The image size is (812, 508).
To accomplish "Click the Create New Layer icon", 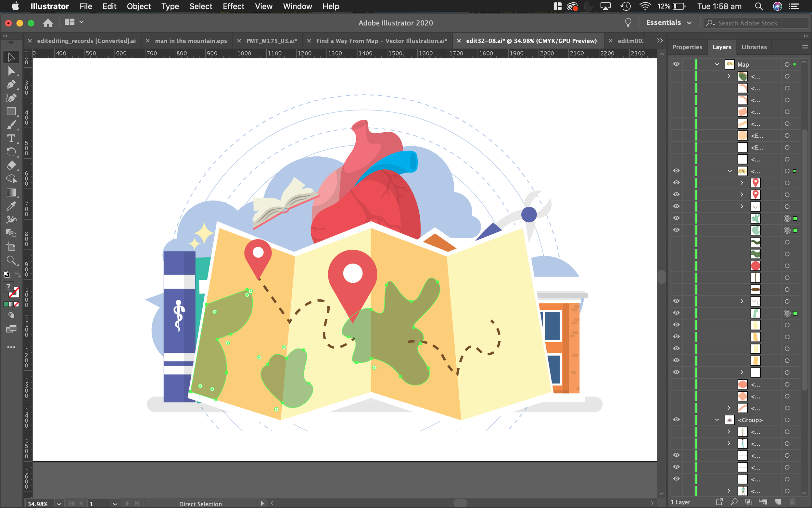I will pos(778,502).
